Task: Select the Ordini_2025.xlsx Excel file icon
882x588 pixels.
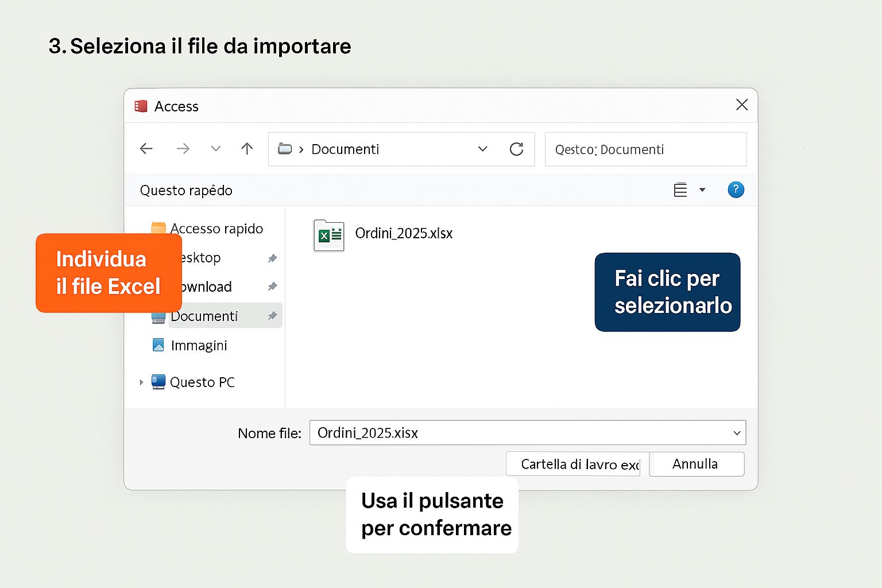Action: click(x=328, y=235)
